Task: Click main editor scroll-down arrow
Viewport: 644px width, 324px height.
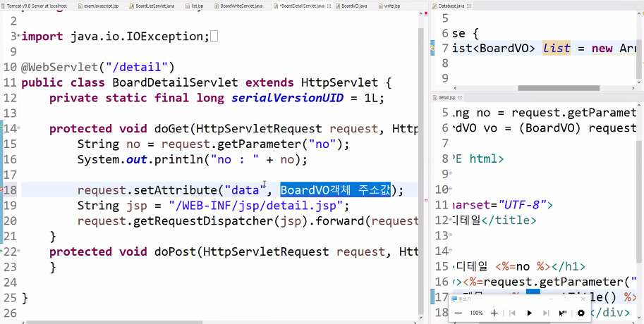Action: pyautogui.click(x=420, y=317)
